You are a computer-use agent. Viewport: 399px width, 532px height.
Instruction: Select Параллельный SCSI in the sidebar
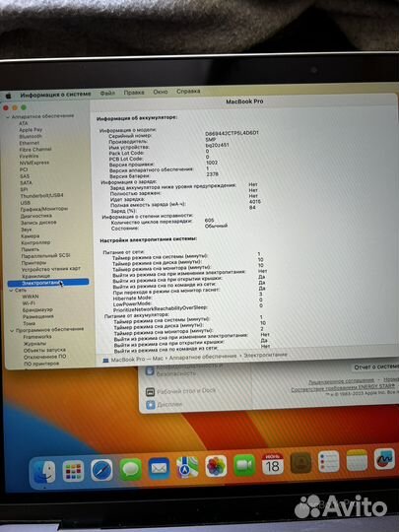point(45,255)
